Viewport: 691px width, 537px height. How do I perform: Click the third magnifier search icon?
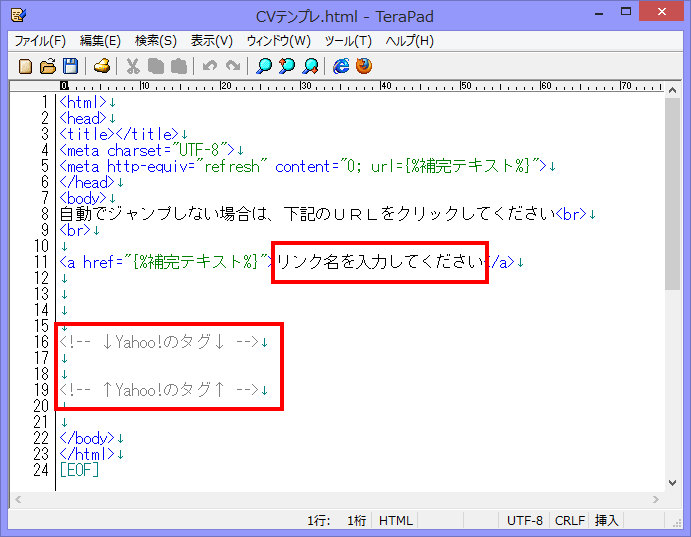(x=310, y=67)
